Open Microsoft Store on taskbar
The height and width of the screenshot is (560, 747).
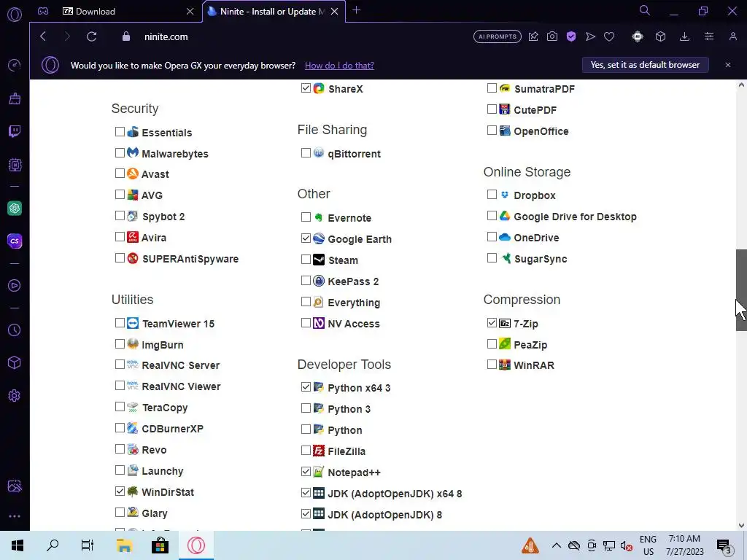coord(160,545)
